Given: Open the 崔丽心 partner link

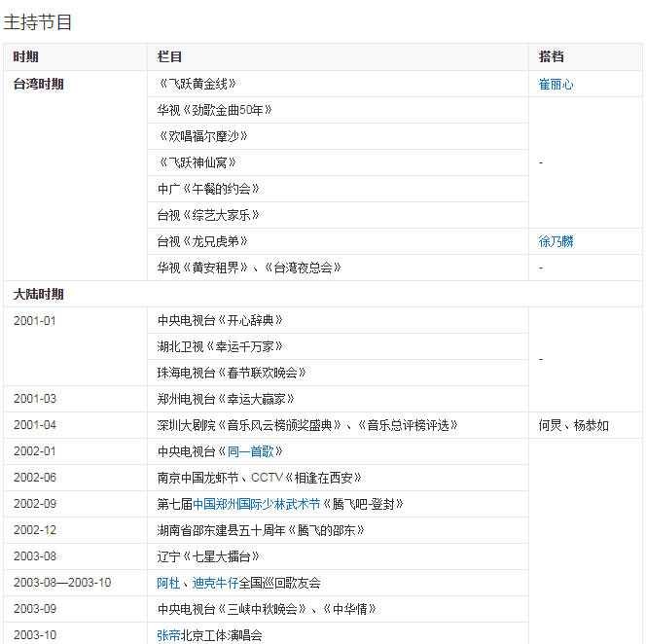Looking at the screenshot, I should tap(556, 85).
